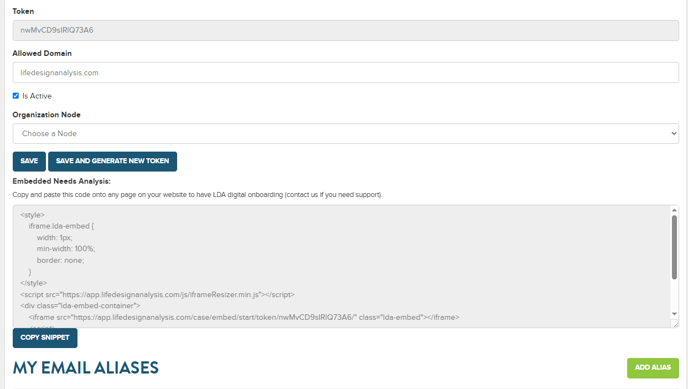Click the SAVE button

(x=29, y=161)
